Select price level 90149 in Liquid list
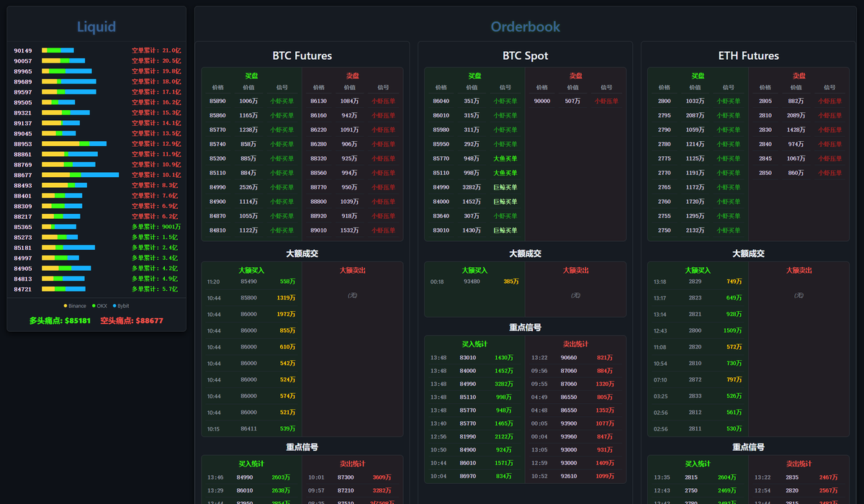The width and height of the screenshot is (864, 504). click(23, 50)
